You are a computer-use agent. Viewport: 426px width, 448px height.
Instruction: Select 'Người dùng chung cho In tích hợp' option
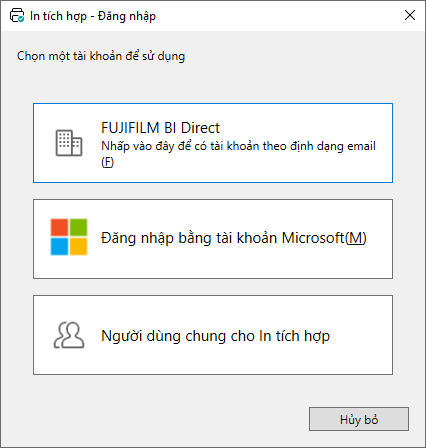pos(213,335)
